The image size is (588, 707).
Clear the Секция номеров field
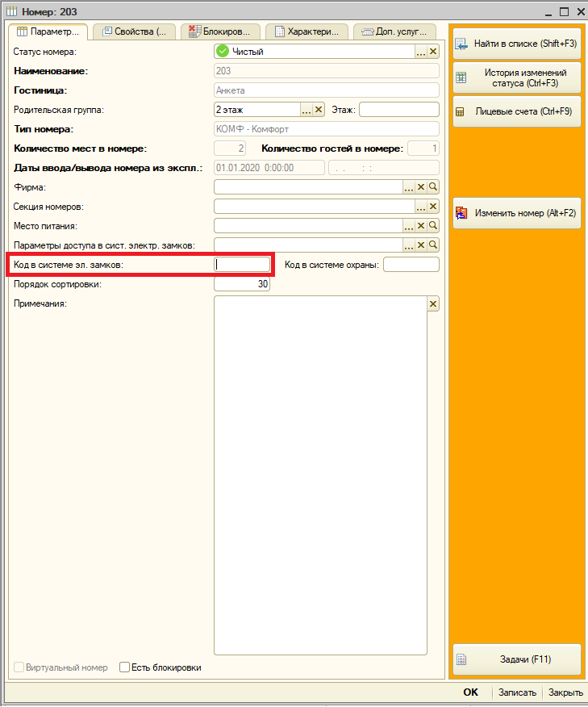point(433,207)
